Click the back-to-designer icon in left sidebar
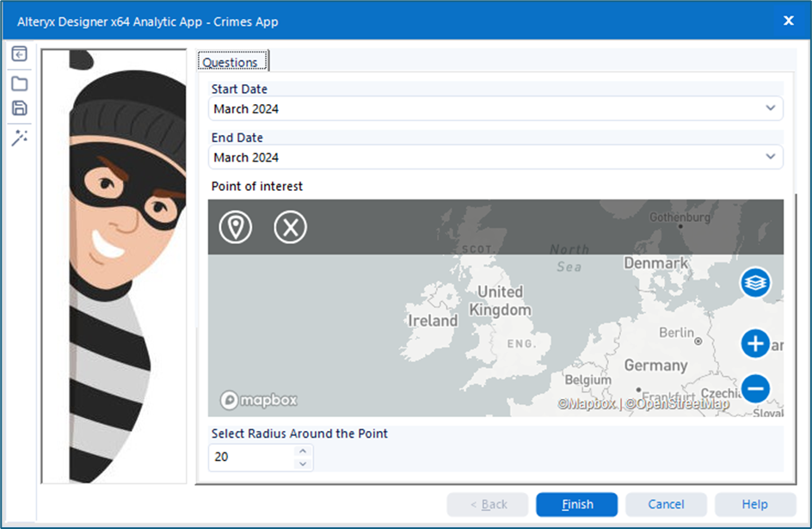The image size is (812, 529). tap(19, 54)
